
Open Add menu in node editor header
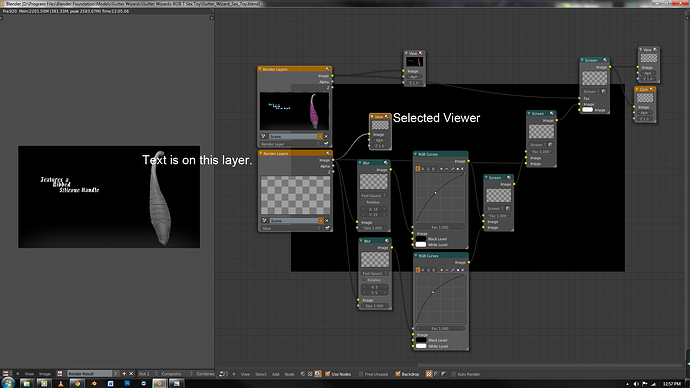(275, 374)
